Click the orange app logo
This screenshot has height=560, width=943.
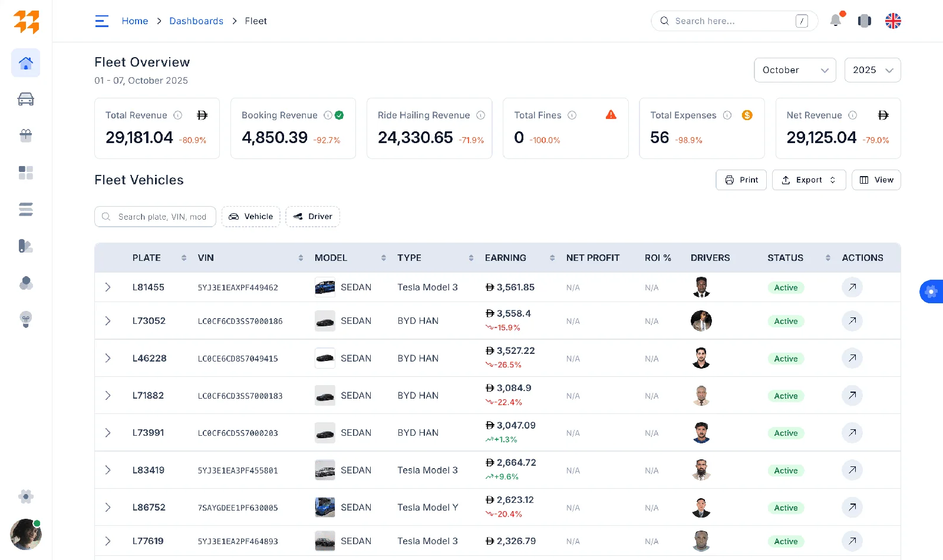(27, 22)
